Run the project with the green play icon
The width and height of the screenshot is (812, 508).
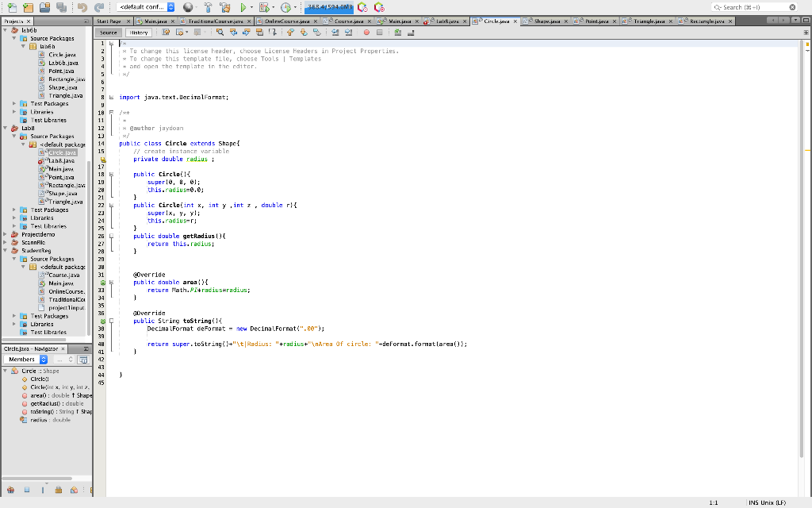pyautogui.click(x=243, y=6)
